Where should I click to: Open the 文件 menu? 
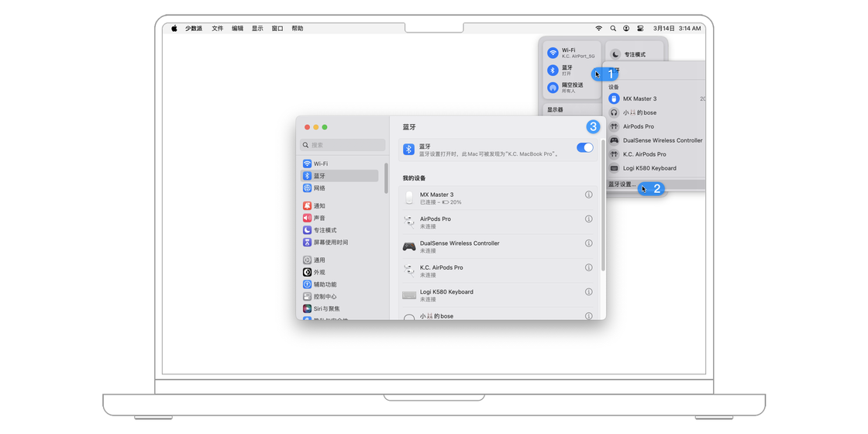click(218, 28)
